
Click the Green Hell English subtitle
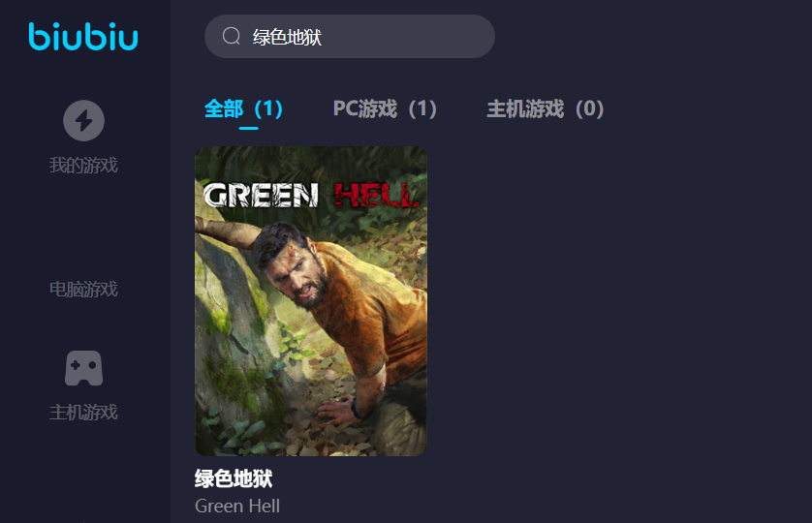click(x=237, y=506)
